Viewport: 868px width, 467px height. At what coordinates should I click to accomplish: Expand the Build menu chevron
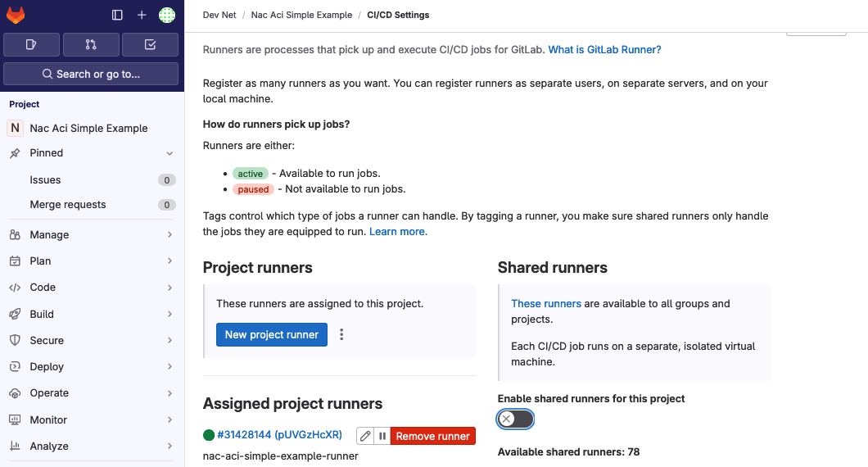170,314
